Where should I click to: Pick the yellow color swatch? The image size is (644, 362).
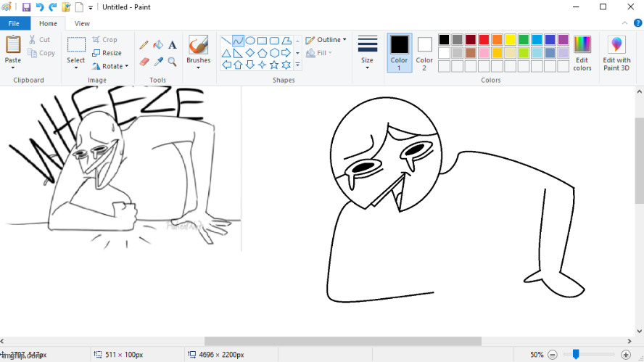click(x=510, y=39)
